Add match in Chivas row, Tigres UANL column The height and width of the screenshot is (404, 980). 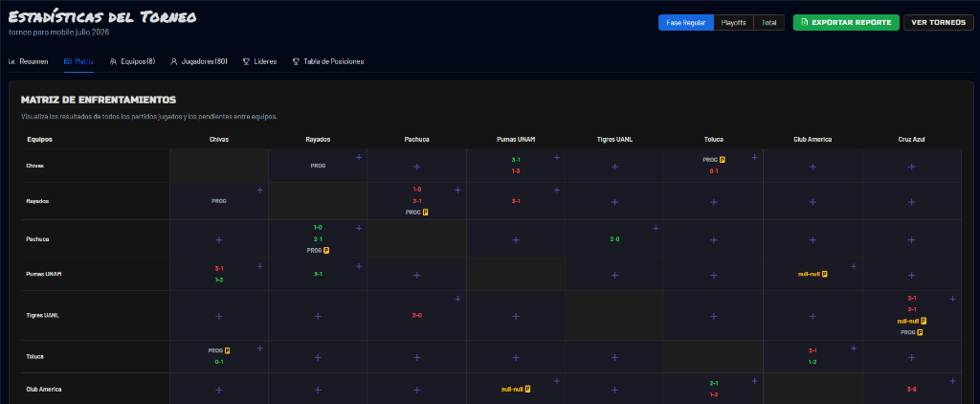(614, 167)
